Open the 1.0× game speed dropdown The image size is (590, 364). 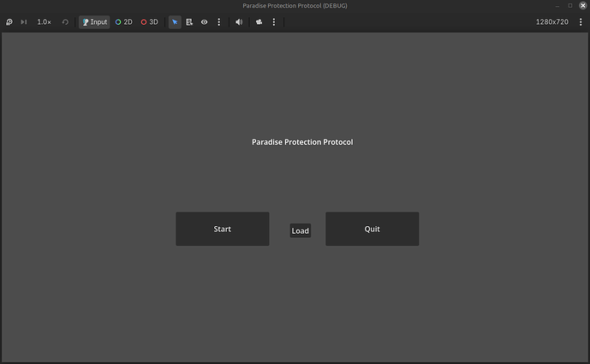click(x=44, y=22)
